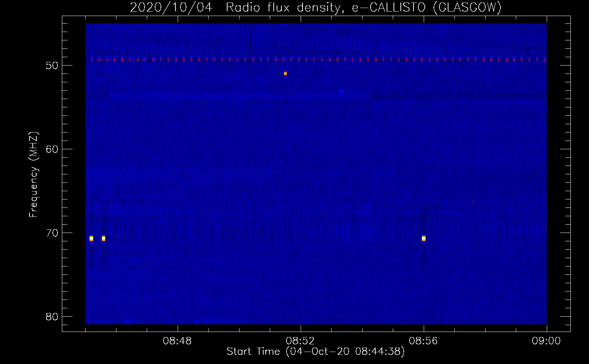The width and height of the screenshot is (589, 364).
Task: Click the 80 frequency tick label
Action: click(x=52, y=316)
